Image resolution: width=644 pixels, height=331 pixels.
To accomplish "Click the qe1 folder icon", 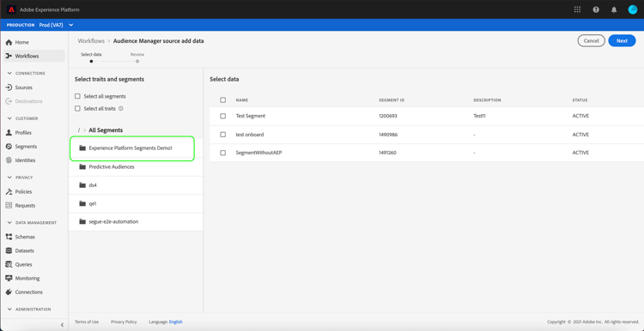I will (82, 203).
